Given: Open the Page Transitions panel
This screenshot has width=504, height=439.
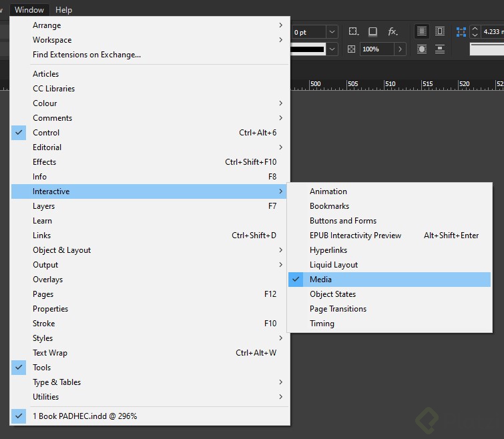Looking at the screenshot, I should tap(390, 309).
